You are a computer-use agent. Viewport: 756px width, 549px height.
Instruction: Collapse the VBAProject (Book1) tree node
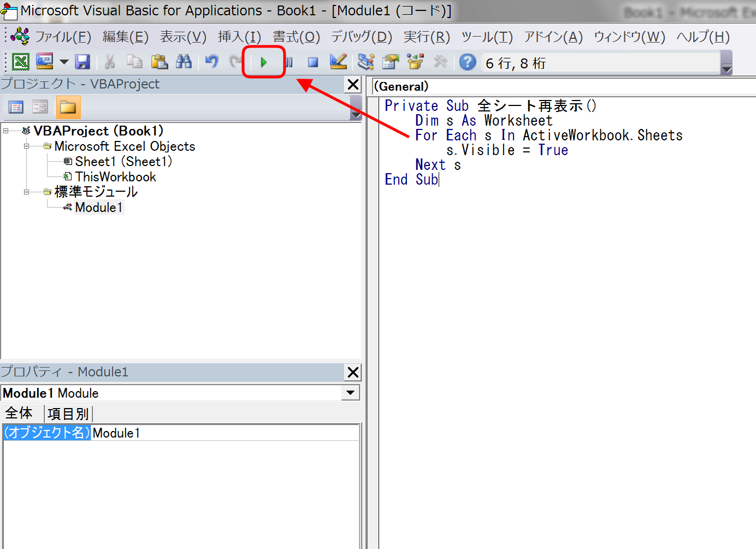6,131
